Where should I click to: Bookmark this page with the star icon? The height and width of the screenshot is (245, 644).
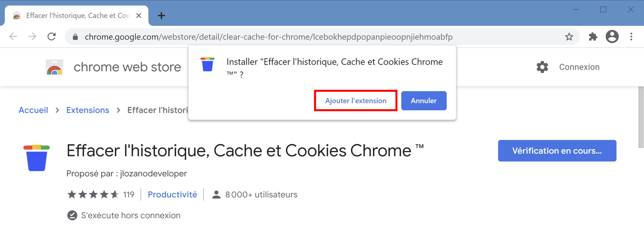569,37
